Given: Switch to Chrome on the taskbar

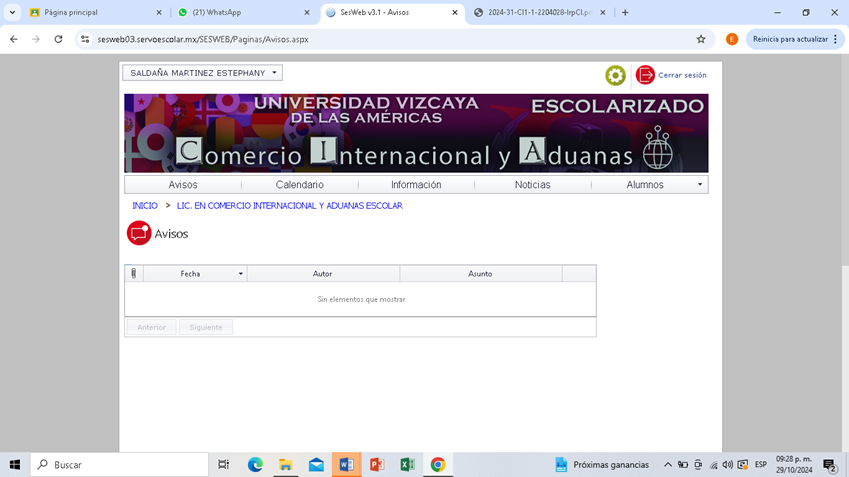Looking at the screenshot, I should [437, 465].
